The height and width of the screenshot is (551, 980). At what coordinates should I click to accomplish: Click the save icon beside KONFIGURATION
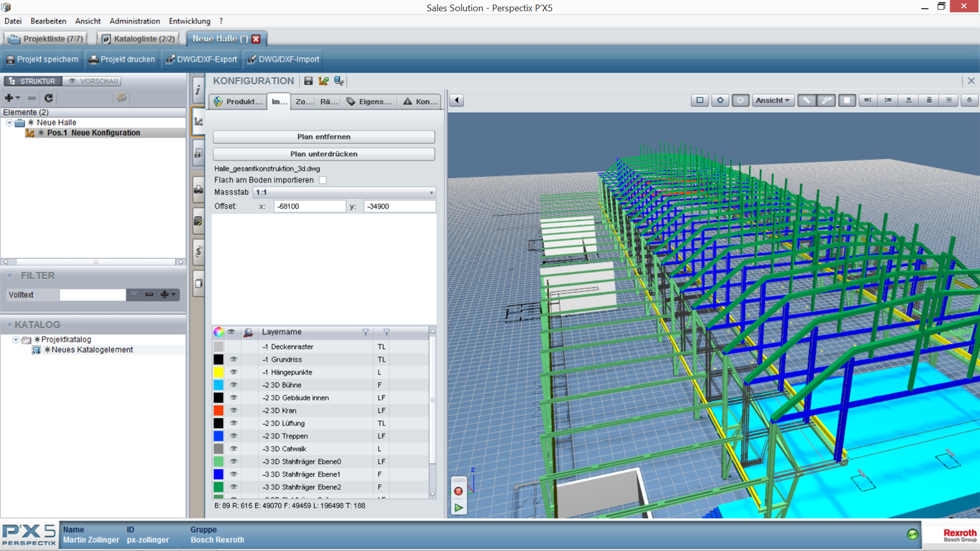click(x=308, y=82)
